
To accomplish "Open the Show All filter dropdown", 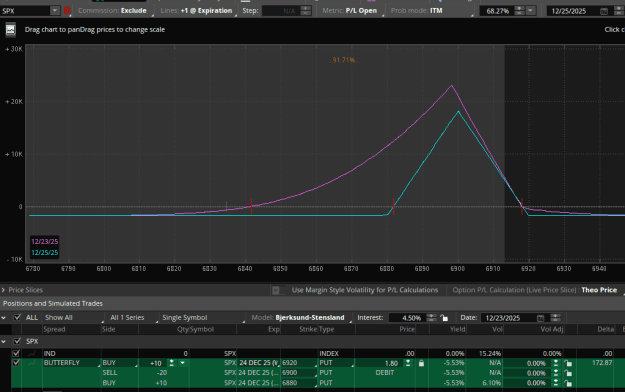I will [73, 318].
